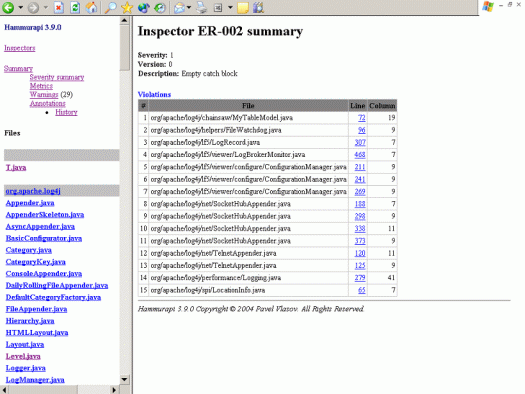Open DailyRollingFileAppender.java file link

click(x=57, y=285)
